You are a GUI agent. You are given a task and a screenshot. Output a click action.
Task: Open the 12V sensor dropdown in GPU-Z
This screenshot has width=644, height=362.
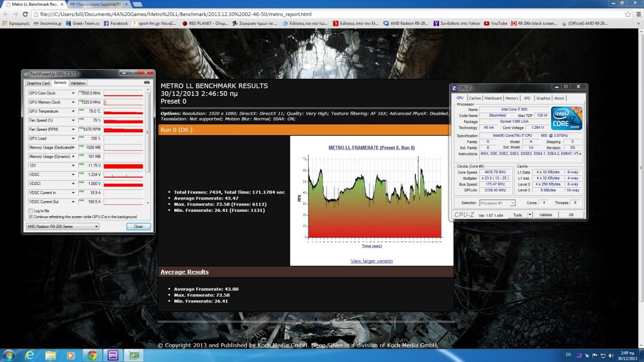pyautogui.click(x=73, y=166)
